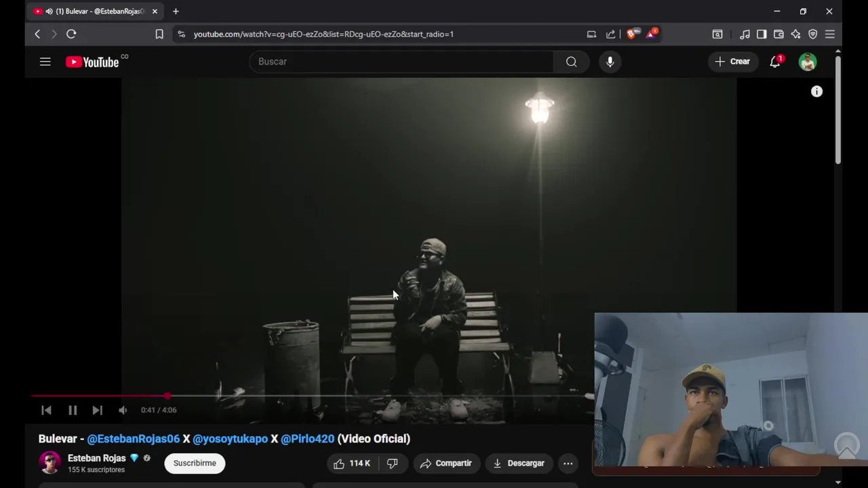Download video with Descargar button
Screen dimensions: 868x488
[519, 464]
